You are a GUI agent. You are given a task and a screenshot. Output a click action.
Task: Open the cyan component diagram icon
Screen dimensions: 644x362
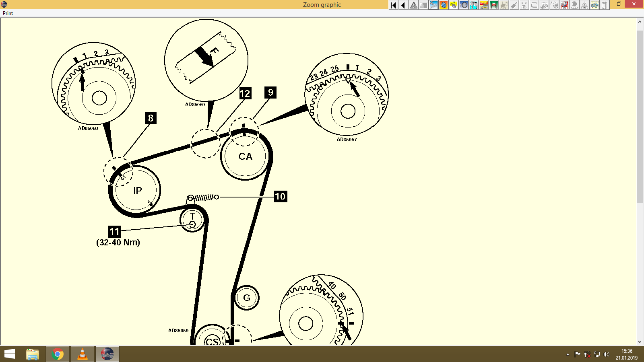pyautogui.click(x=473, y=5)
